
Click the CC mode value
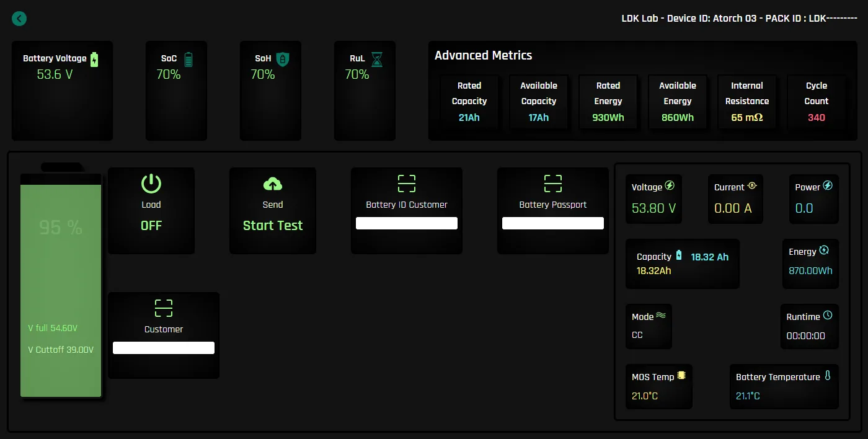(x=637, y=335)
